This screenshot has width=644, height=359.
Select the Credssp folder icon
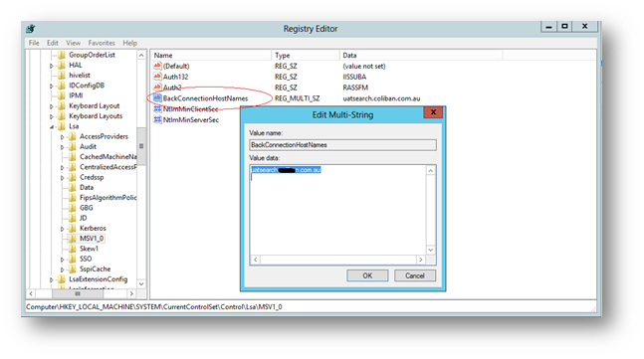point(73,177)
